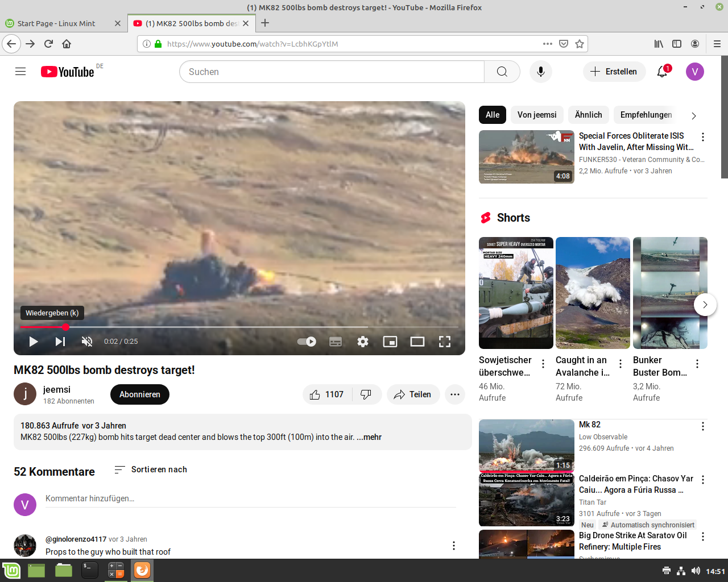The image size is (728, 582).
Task: Click the Kommentar hinzufügen field
Action: pyautogui.click(x=251, y=498)
